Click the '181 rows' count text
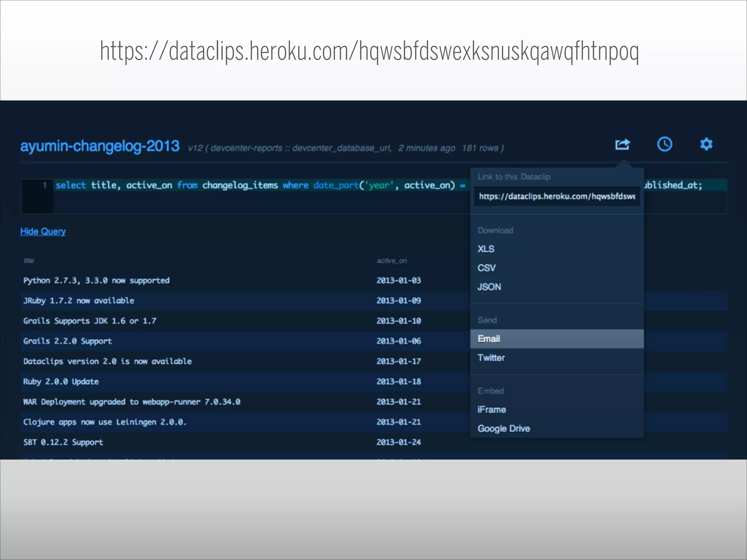 tap(480, 148)
